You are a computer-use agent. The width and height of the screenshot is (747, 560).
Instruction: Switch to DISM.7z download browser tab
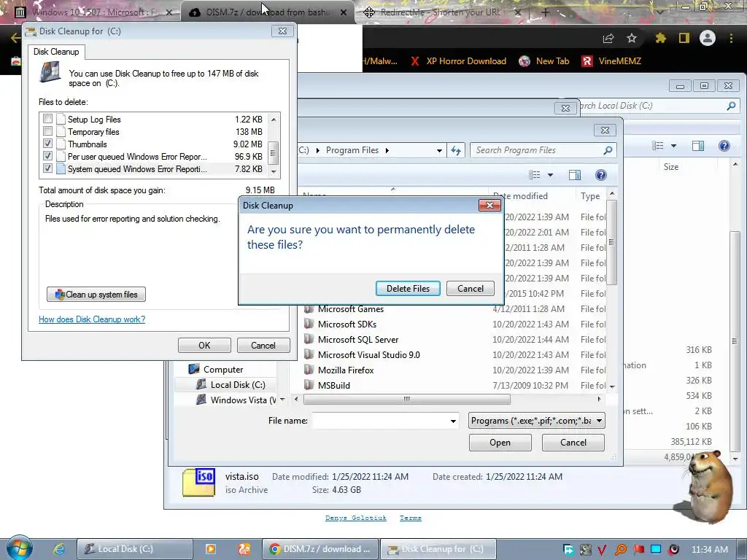pos(267,12)
